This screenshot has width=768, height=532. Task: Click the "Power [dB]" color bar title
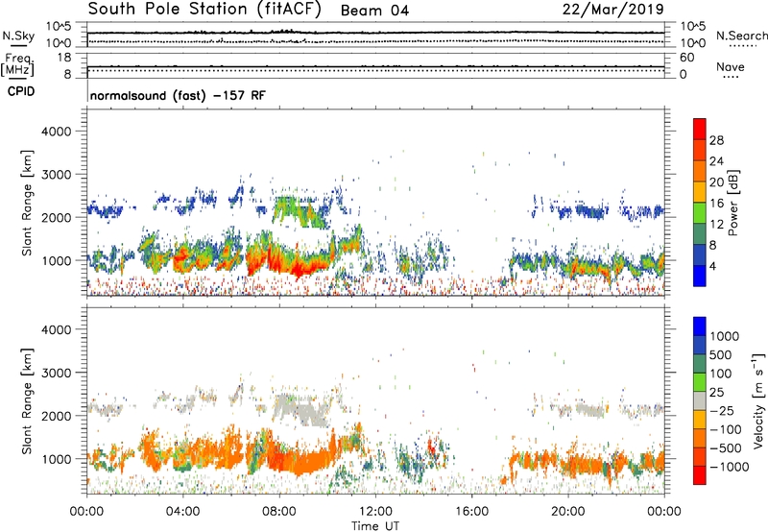(x=732, y=203)
